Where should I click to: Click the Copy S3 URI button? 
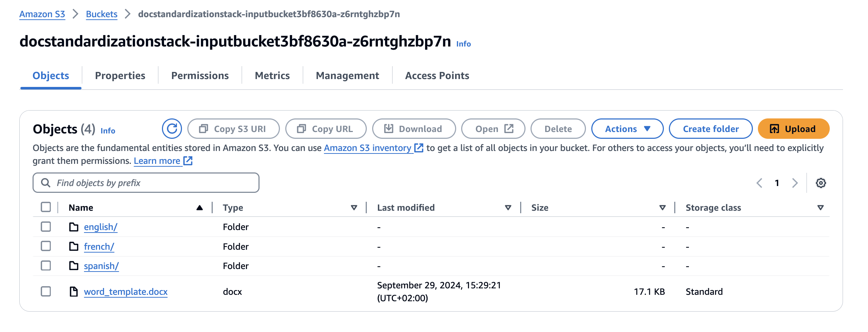[x=233, y=129]
